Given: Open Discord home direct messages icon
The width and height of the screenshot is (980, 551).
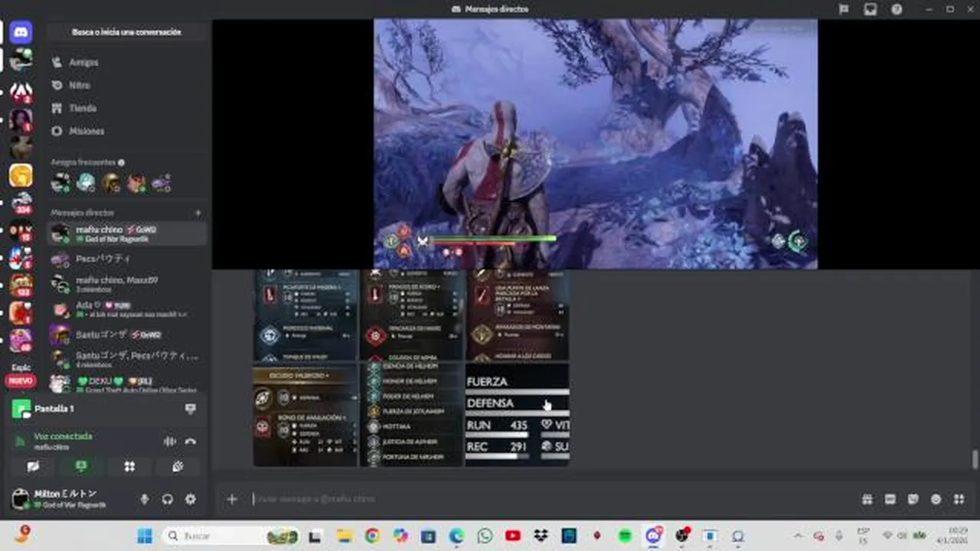Looking at the screenshot, I should tap(21, 31).
